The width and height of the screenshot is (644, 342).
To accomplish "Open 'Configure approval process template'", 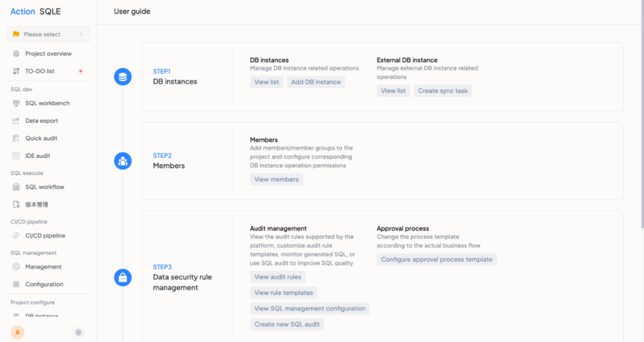I will point(436,260).
